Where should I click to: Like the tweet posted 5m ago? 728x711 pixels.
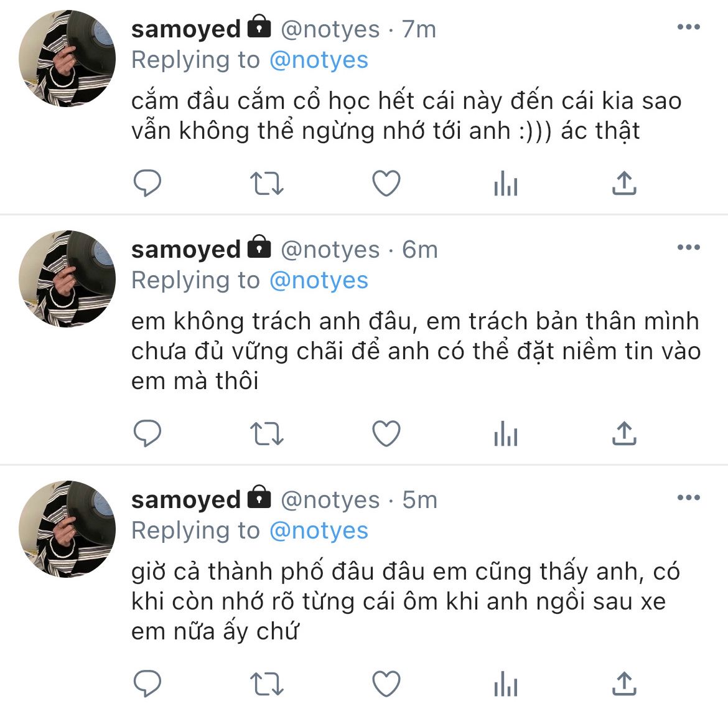click(x=386, y=684)
